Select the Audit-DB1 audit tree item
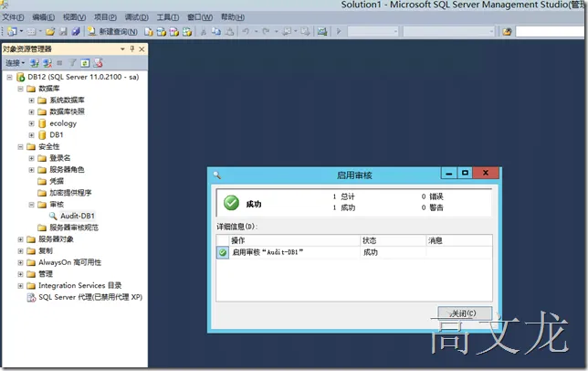 pos(78,216)
